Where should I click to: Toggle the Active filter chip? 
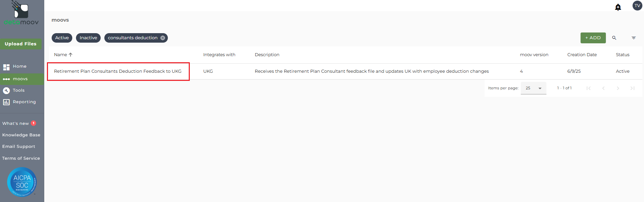[x=62, y=38]
